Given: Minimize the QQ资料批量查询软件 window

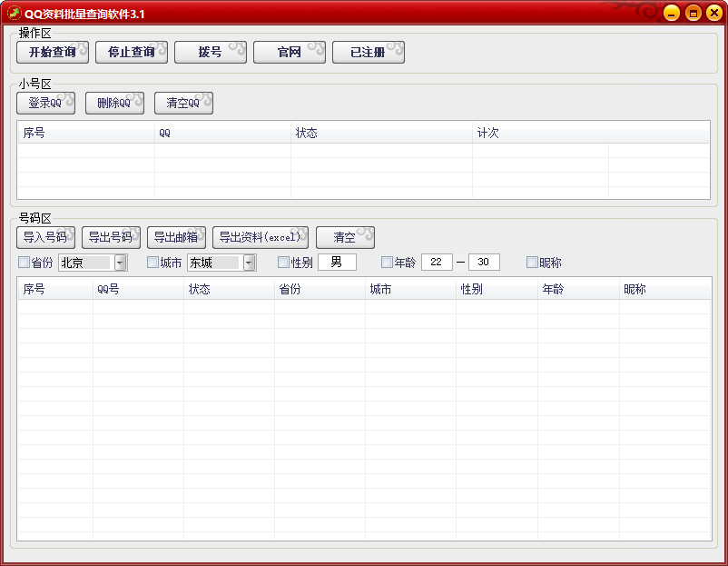Looking at the screenshot, I should pyautogui.click(x=672, y=13).
